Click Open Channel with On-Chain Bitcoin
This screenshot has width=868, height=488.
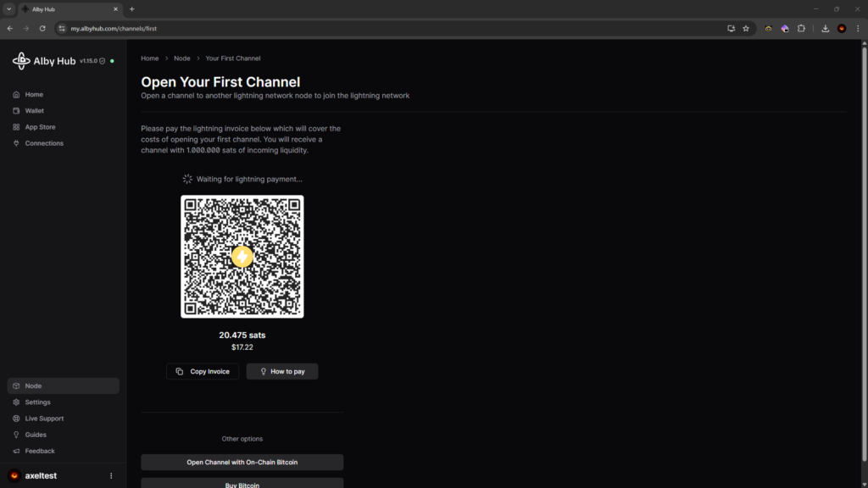coord(242,463)
